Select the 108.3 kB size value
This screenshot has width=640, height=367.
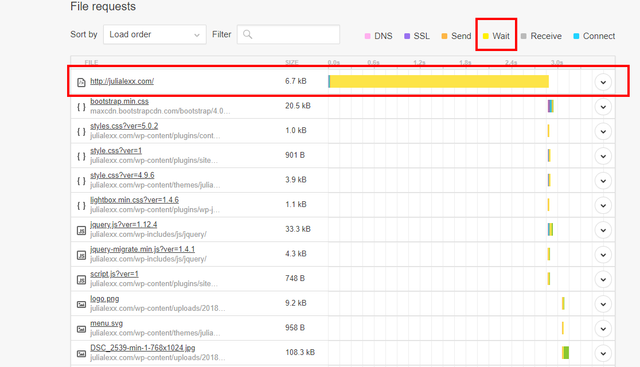(x=300, y=352)
